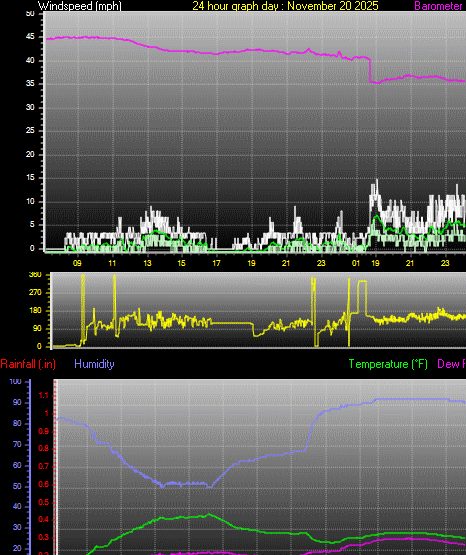Click the 5 mark on the windspeed axis
The height and width of the screenshot is (555, 466).
tap(32, 224)
